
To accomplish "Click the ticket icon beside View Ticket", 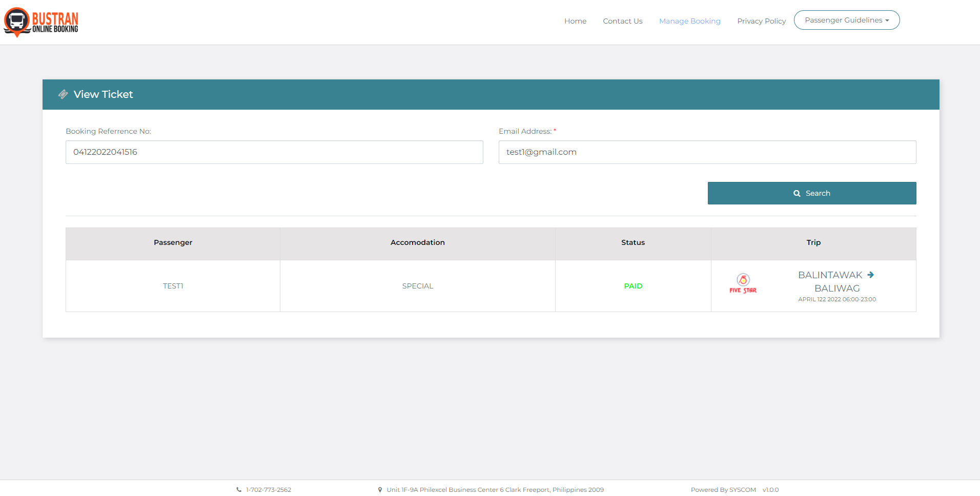I will 63,94.
